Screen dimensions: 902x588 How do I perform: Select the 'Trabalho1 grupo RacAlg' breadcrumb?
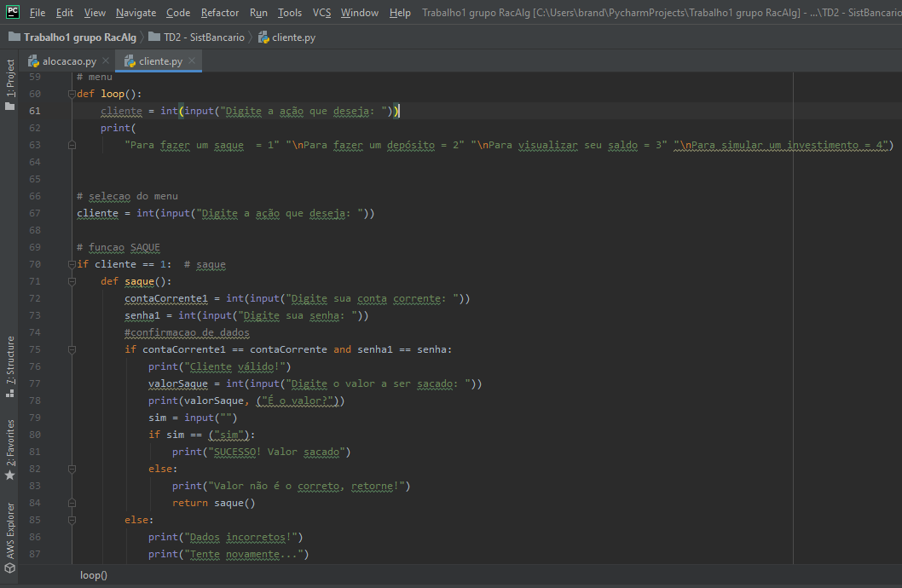pyautogui.click(x=72, y=37)
